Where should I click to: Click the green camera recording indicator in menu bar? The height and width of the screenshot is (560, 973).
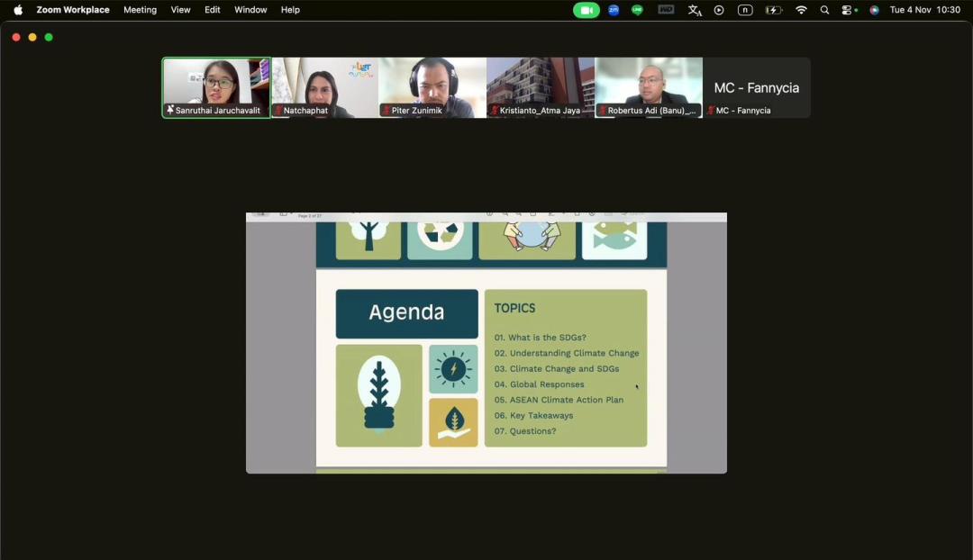point(587,10)
